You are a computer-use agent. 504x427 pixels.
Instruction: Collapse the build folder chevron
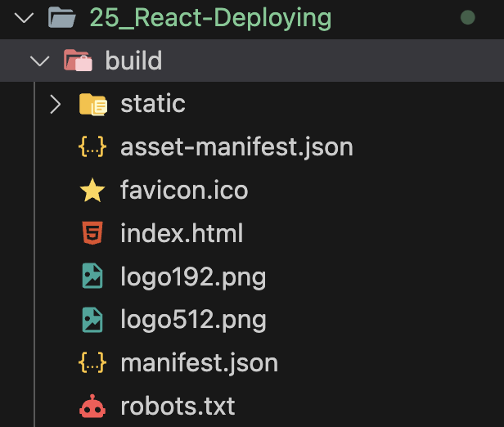coord(40,61)
